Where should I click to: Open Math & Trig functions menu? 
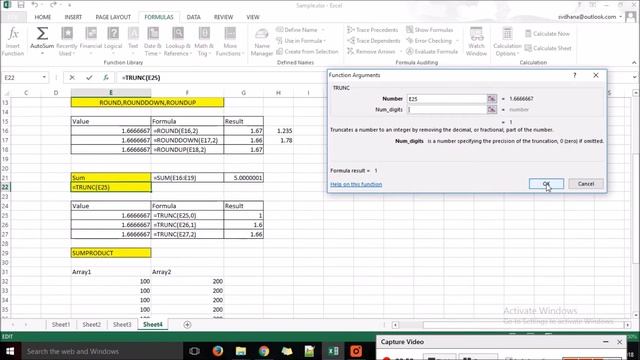pos(204,41)
